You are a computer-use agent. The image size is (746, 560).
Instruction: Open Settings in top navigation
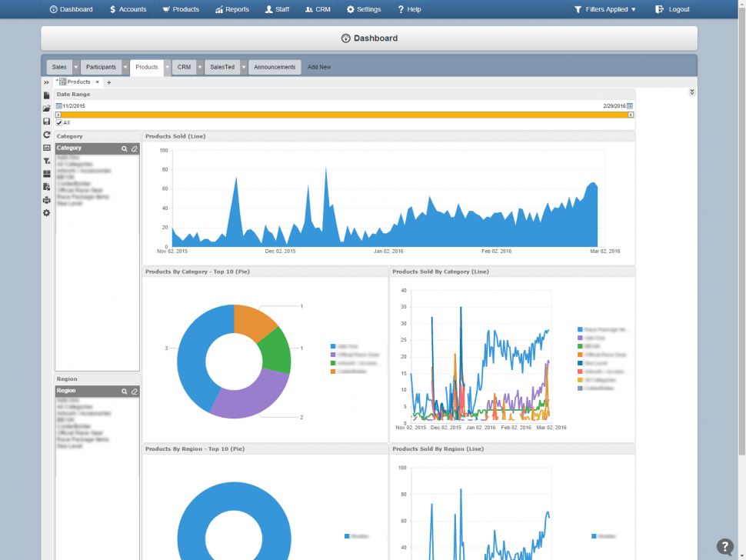(364, 9)
